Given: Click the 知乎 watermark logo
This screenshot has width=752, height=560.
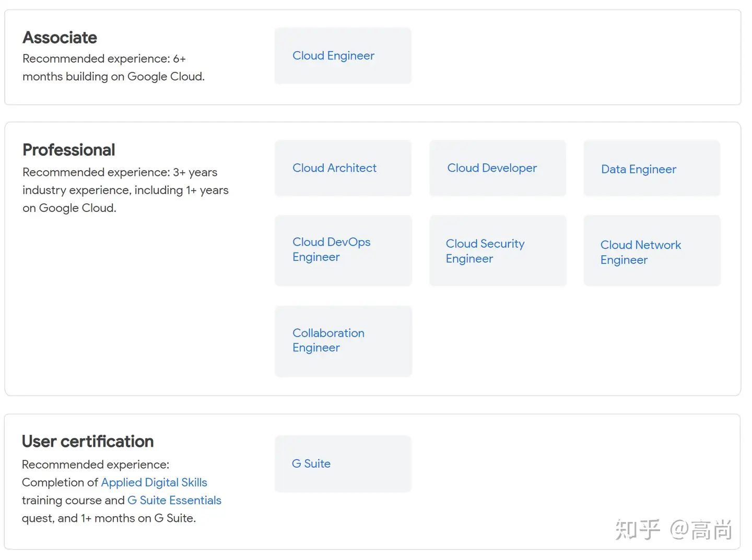Looking at the screenshot, I should coord(638,530).
